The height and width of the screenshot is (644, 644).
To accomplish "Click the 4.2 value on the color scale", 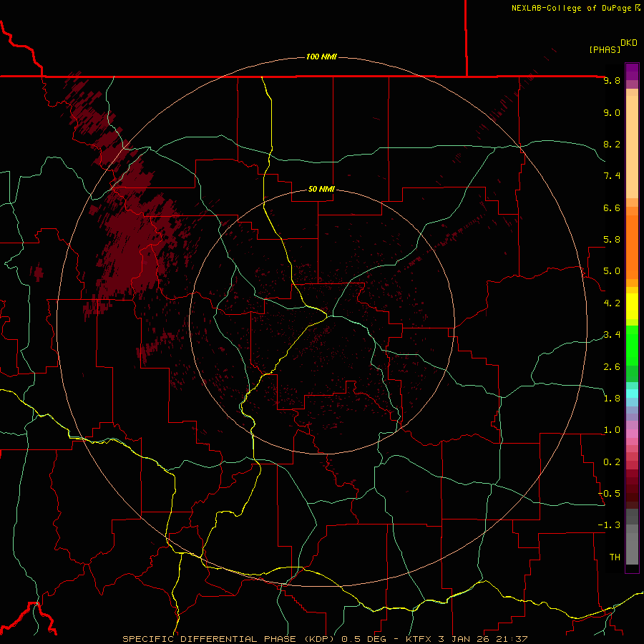I will 612,303.
